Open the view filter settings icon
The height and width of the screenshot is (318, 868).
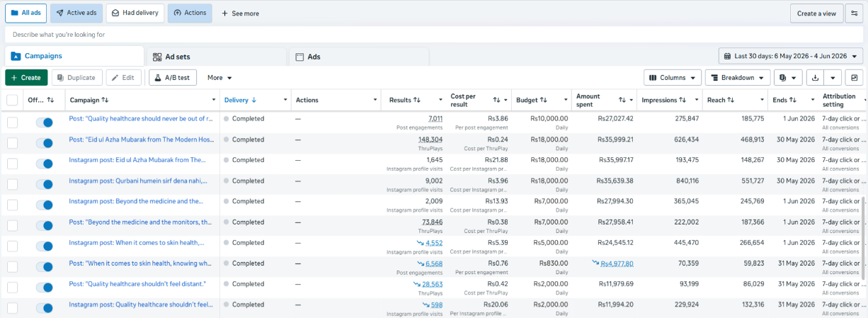[x=854, y=13]
